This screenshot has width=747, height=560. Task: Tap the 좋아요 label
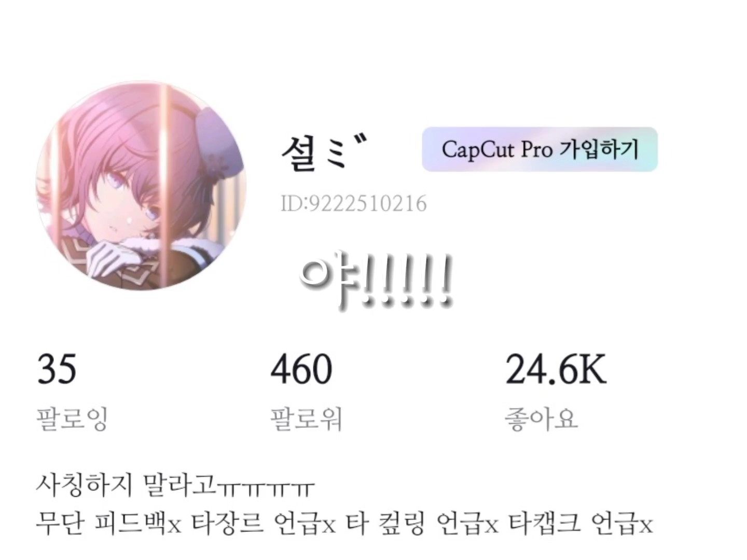pos(541,418)
